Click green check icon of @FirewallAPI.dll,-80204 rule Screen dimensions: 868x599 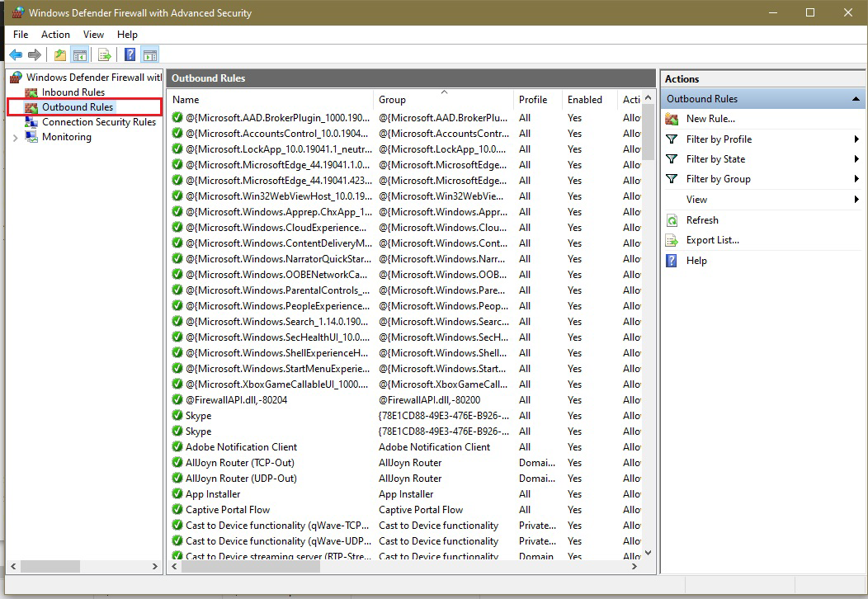177,399
